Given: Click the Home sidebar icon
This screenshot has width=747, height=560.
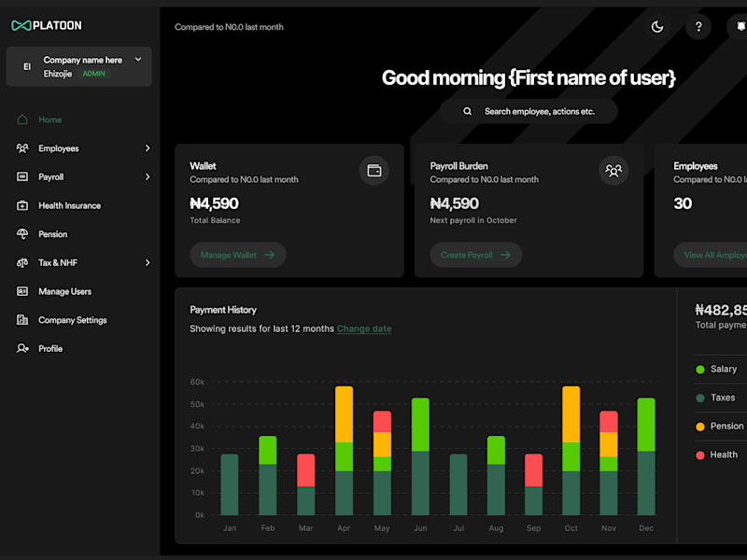Looking at the screenshot, I should tap(22, 119).
